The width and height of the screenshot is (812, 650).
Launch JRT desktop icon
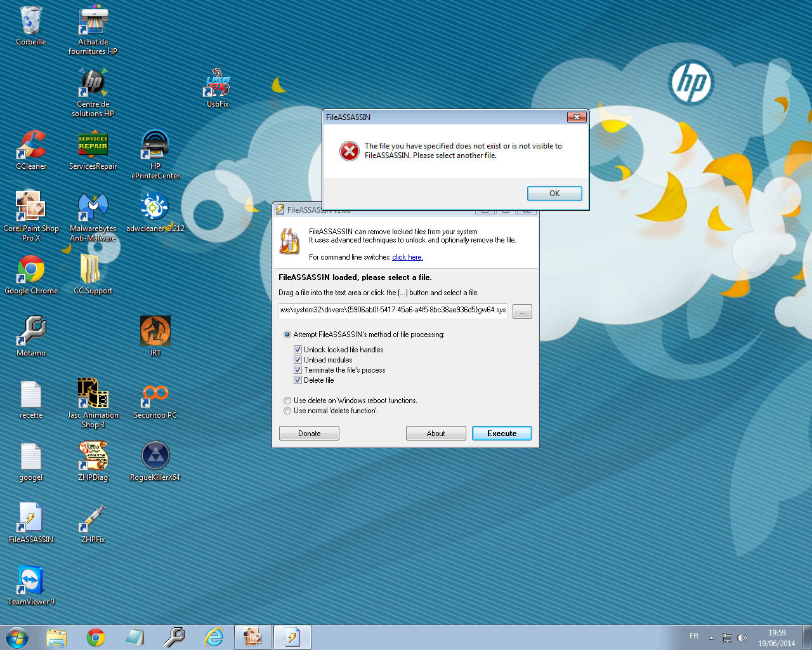(x=155, y=337)
